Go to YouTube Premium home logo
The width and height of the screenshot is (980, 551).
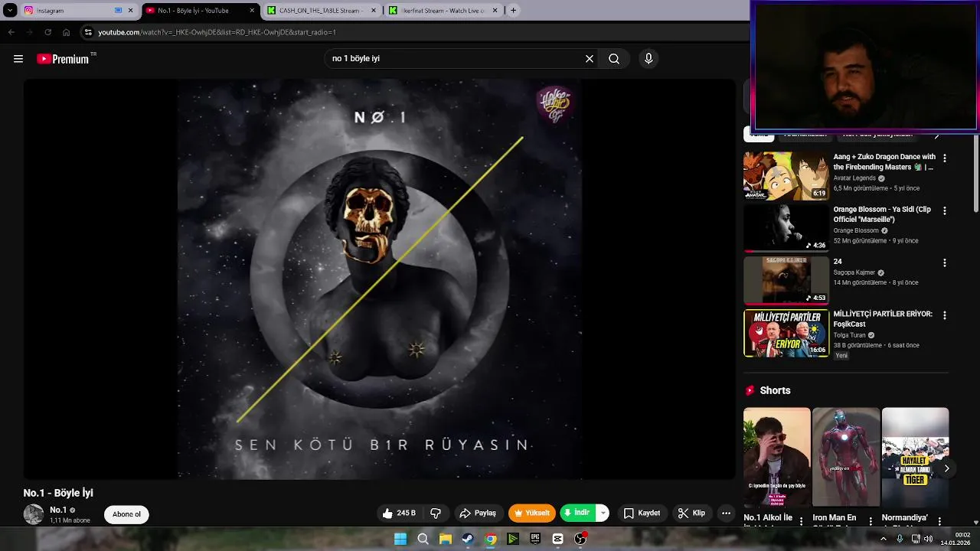coord(63,59)
